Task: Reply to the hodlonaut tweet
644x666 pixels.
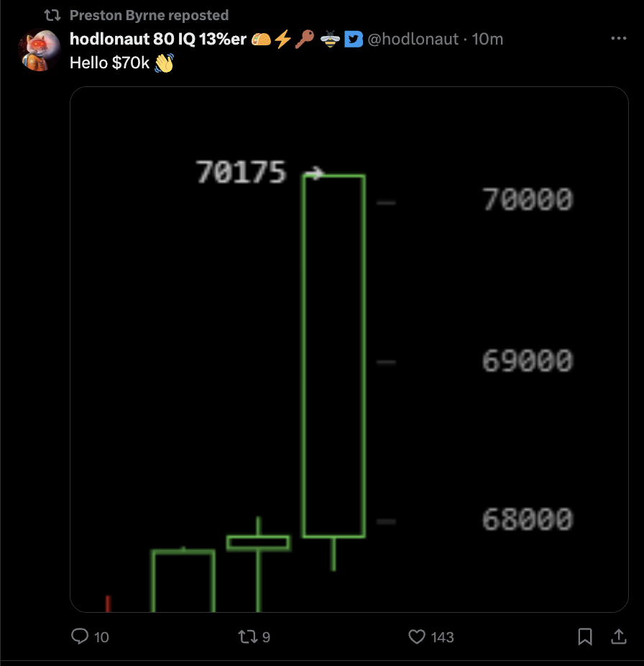Action: (81, 637)
